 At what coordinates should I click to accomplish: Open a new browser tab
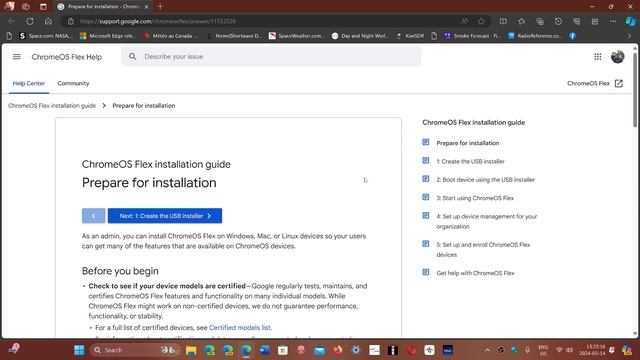(x=160, y=7)
